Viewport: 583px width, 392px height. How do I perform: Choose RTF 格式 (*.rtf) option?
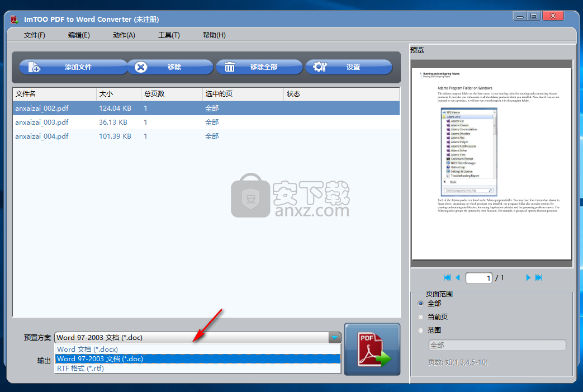point(198,368)
